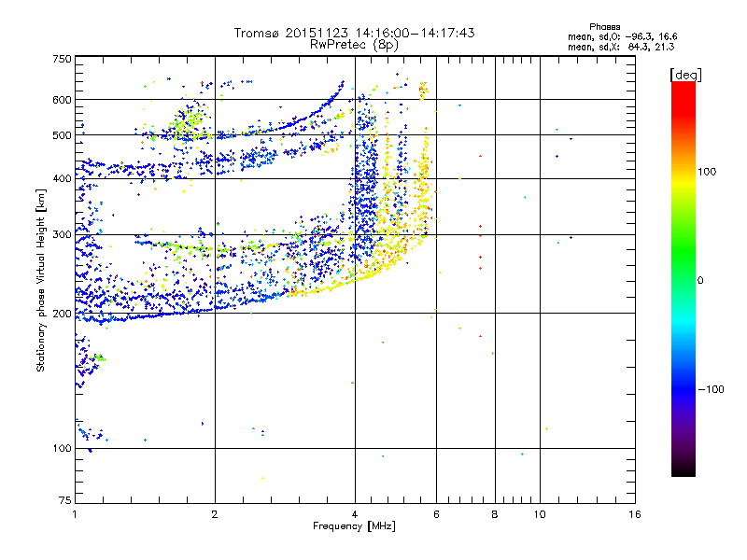This screenshot has height=560, width=747.
Task: Click the y-axis tick label '75'
Action: pyautogui.click(x=65, y=500)
